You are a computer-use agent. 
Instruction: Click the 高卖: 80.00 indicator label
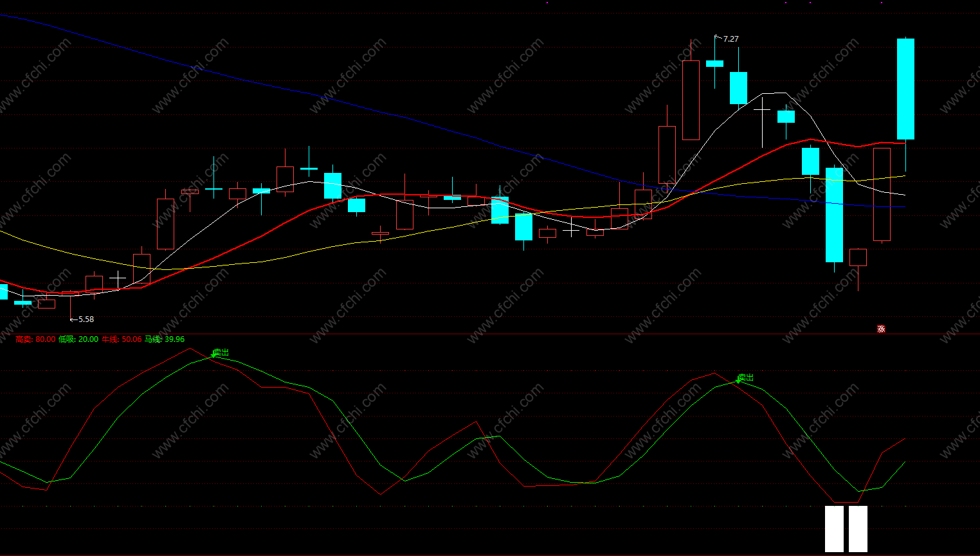coord(35,339)
